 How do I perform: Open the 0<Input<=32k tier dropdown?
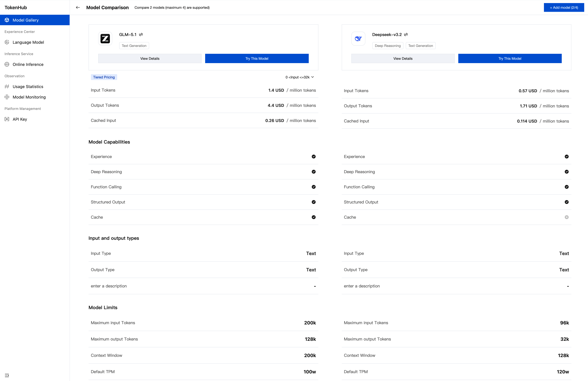299,77
